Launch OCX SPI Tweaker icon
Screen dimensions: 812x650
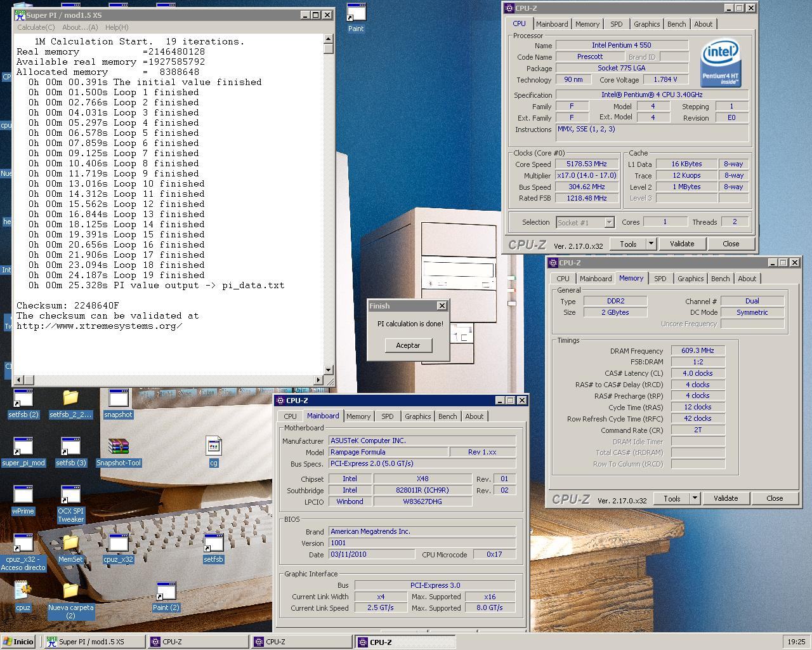pyautogui.click(x=70, y=504)
